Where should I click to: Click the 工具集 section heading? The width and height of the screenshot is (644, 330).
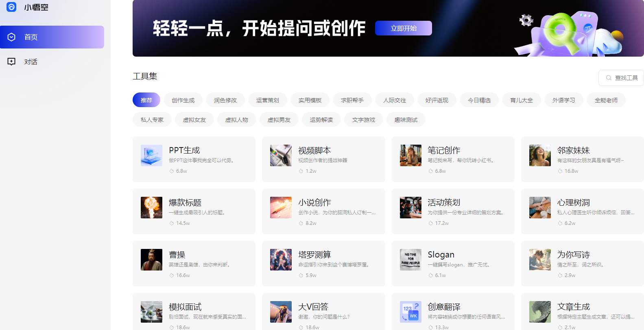click(x=145, y=76)
